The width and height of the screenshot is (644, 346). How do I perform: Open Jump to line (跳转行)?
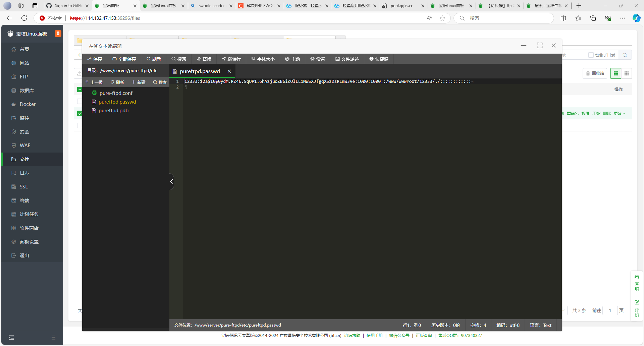[231, 59]
